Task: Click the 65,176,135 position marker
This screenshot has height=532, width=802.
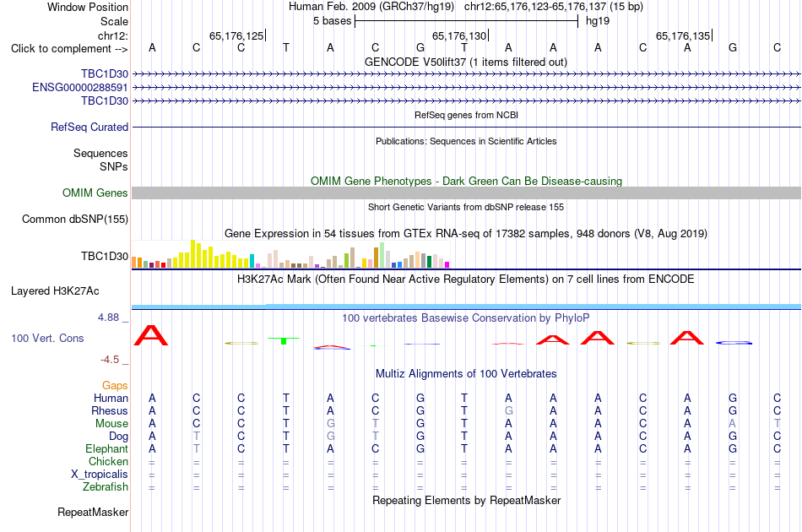Action: tap(683, 35)
